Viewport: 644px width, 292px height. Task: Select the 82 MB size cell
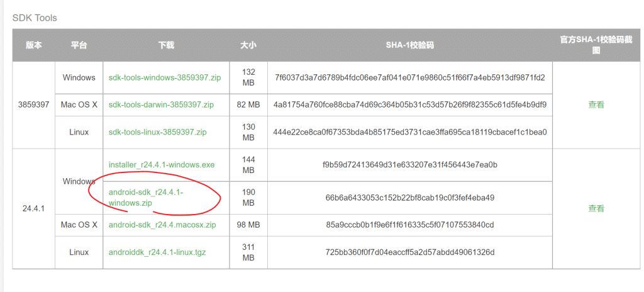pos(248,104)
